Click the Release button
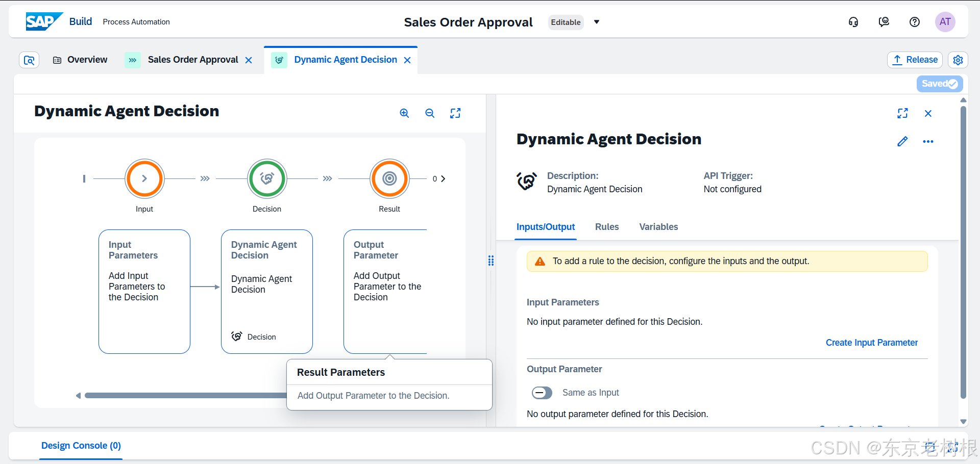Image resolution: width=980 pixels, height=464 pixels. tap(915, 60)
